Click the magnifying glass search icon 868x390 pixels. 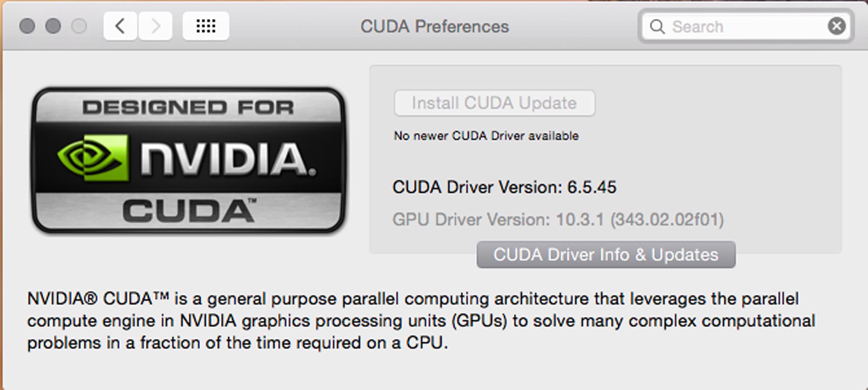pos(657,26)
